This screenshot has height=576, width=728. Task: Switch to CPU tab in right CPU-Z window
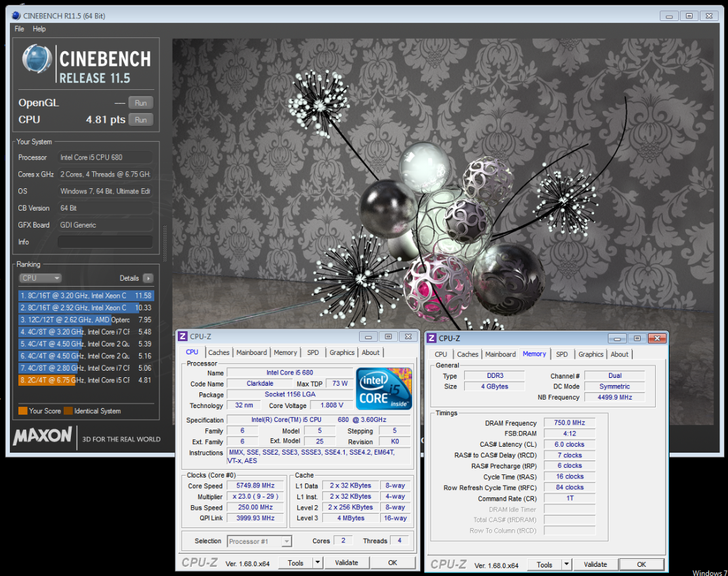(x=440, y=354)
